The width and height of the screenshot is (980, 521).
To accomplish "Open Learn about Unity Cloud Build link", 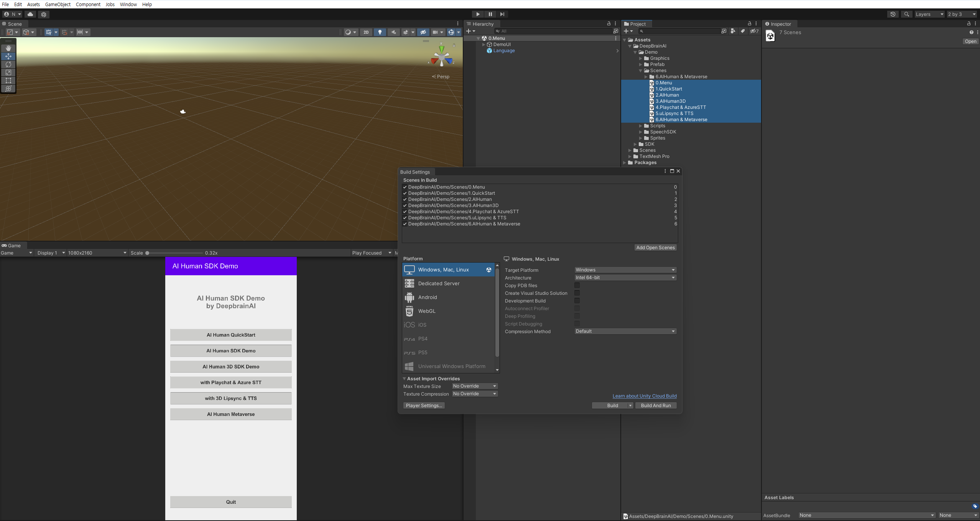I will coord(645,396).
